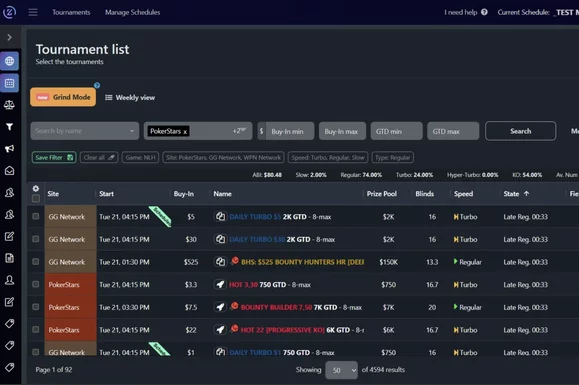The width and height of the screenshot is (579, 385).
Task: Click the Search button
Action: (x=520, y=131)
